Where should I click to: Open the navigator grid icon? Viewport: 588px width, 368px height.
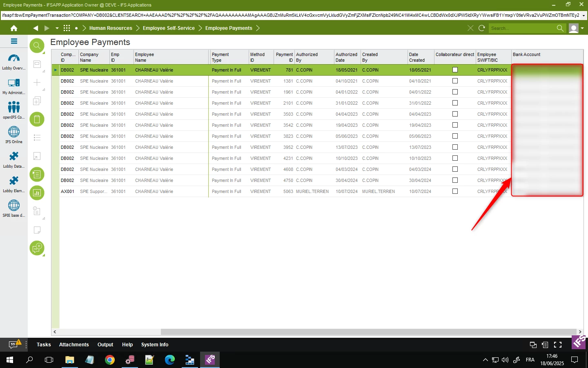click(67, 28)
